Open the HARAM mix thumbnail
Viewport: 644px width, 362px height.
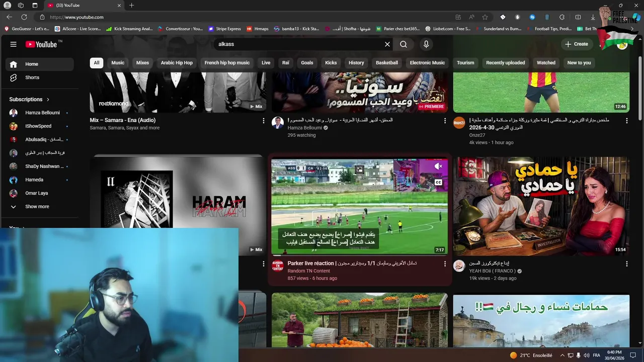(x=178, y=206)
